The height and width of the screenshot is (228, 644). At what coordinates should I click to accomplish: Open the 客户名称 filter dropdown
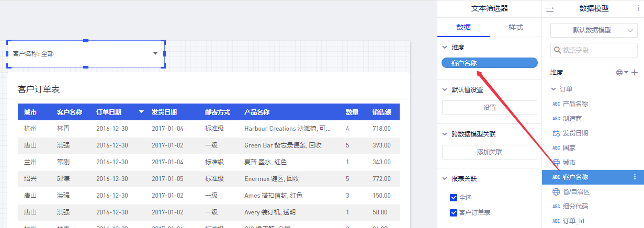(x=155, y=53)
